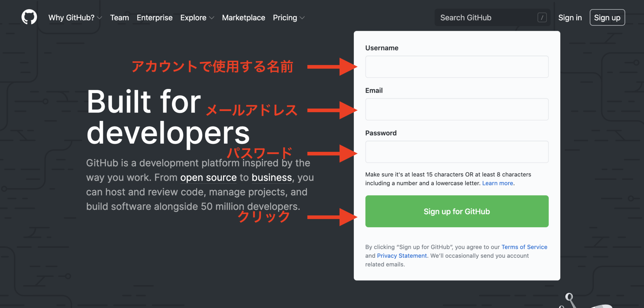Image resolution: width=644 pixels, height=308 pixels.
Task: Click the Email input field
Action: [457, 109]
